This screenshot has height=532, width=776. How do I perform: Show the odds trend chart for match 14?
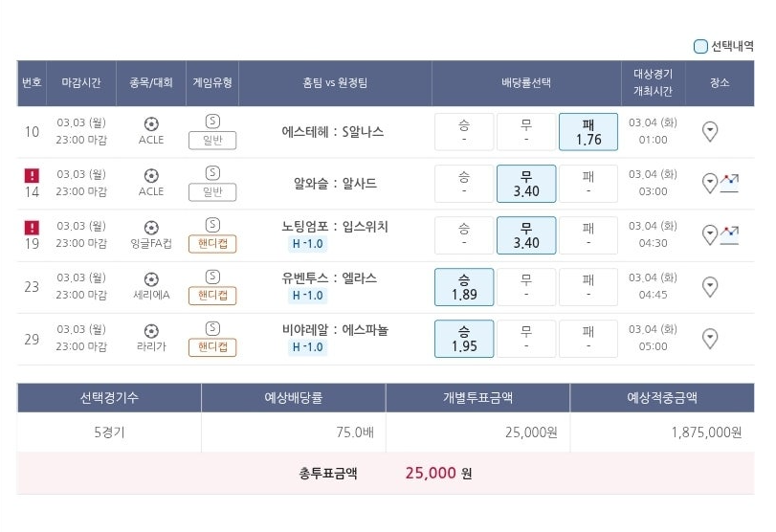(729, 183)
